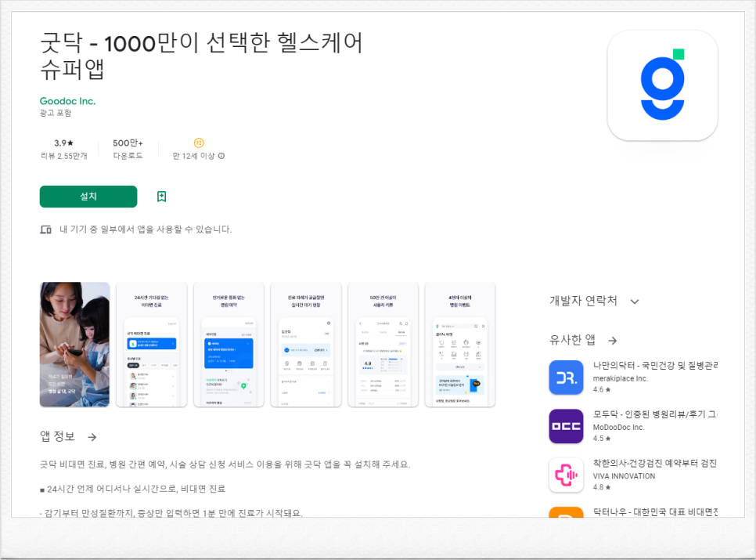The width and height of the screenshot is (756, 560).
Task: Click MoDooDoc Inc. developer name
Action: [x=618, y=428]
